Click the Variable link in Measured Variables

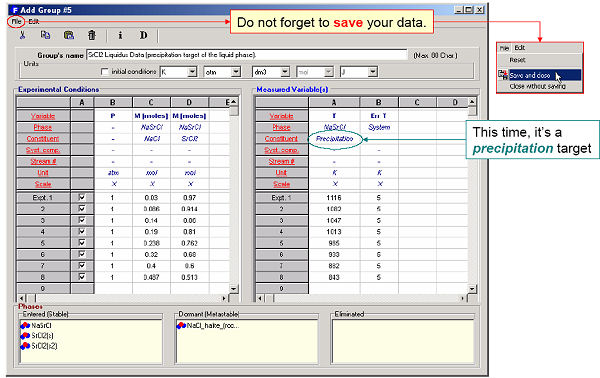coord(281,116)
